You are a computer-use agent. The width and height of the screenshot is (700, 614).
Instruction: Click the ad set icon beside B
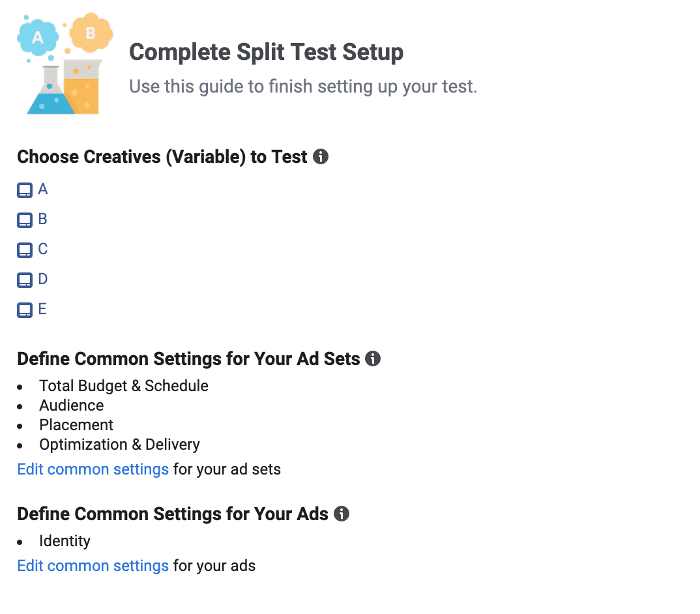[25, 220]
